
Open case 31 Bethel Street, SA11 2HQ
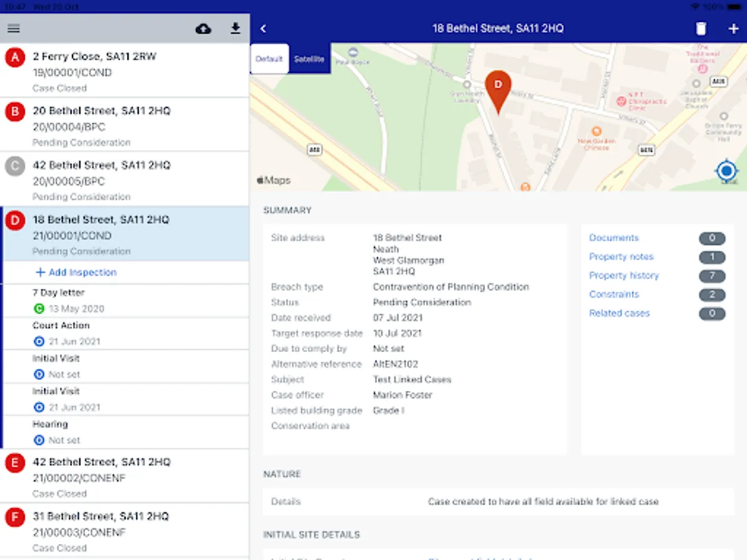coord(125,530)
